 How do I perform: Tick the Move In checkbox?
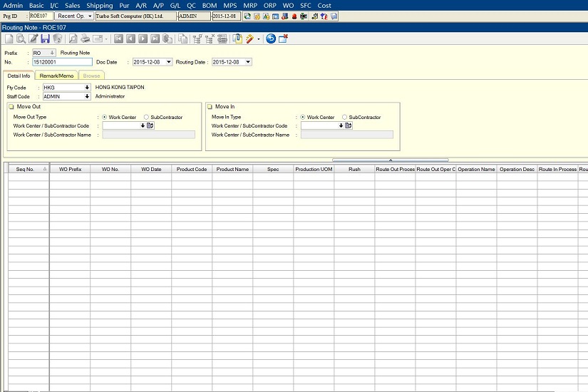[210, 106]
